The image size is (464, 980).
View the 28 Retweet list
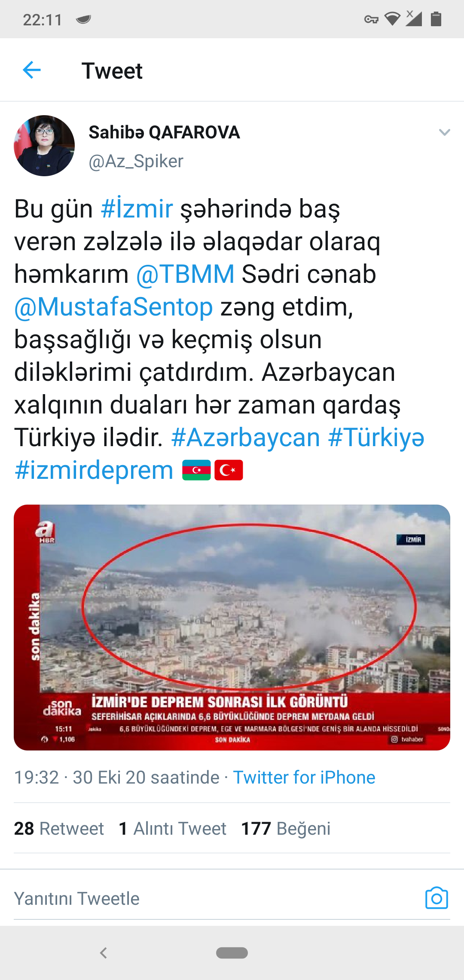pyautogui.click(x=59, y=828)
